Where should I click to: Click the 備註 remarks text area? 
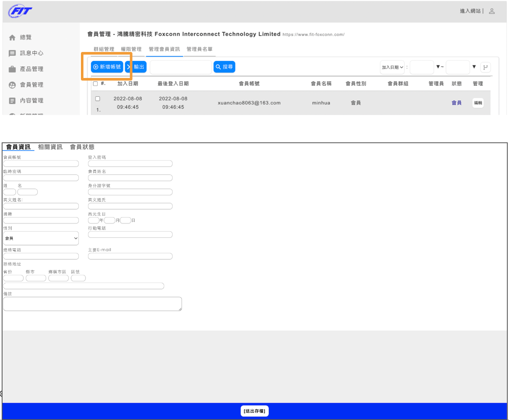coord(93,304)
